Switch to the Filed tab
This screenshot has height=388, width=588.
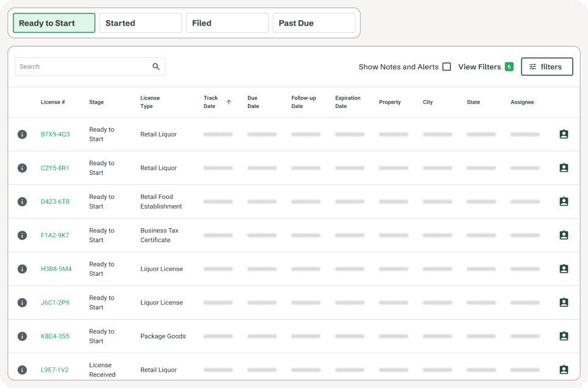(x=227, y=23)
